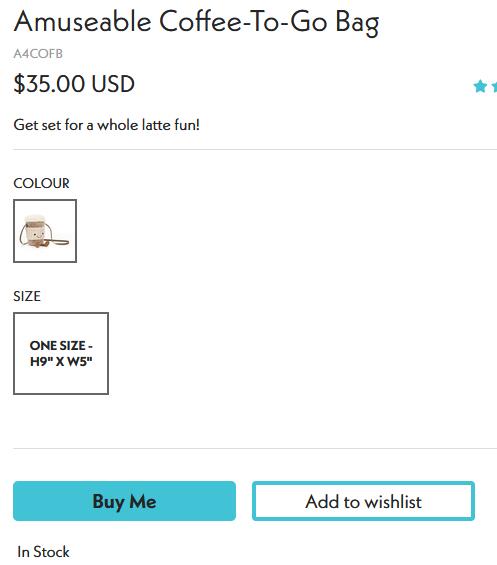
Task: Click the Amuseable Coffee-To-Go Bag title
Action: point(196,22)
